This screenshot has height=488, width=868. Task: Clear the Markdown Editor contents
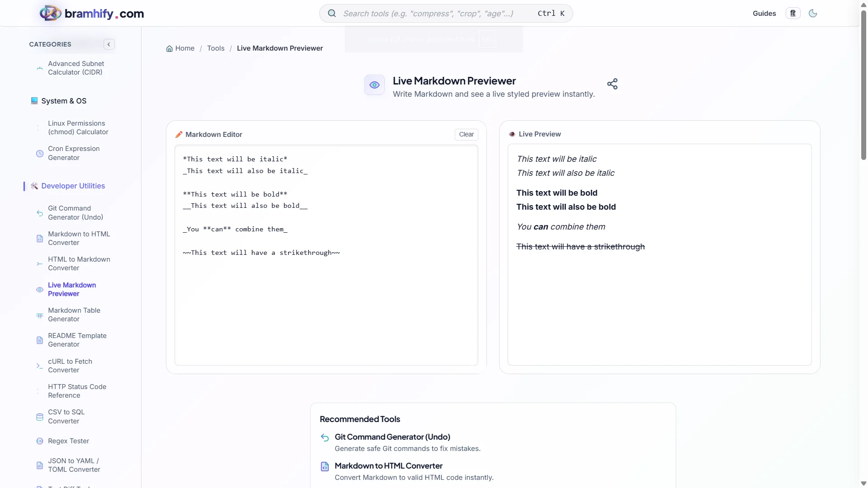(x=466, y=135)
